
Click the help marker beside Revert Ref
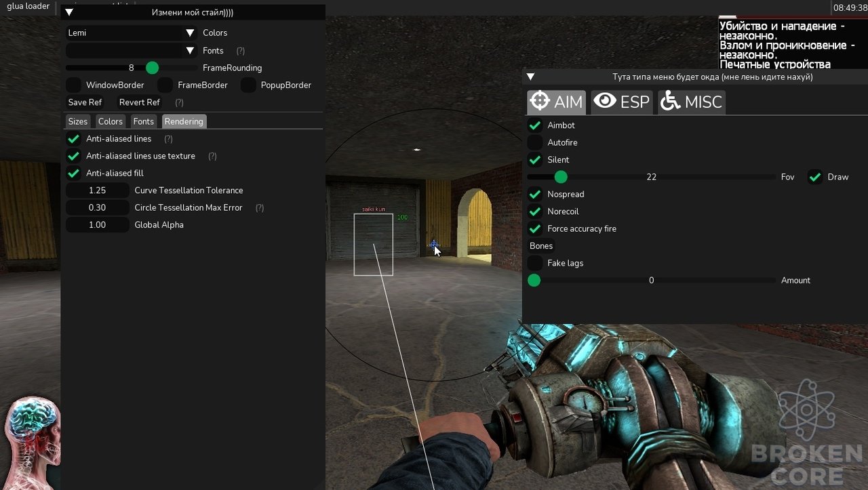tap(179, 102)
